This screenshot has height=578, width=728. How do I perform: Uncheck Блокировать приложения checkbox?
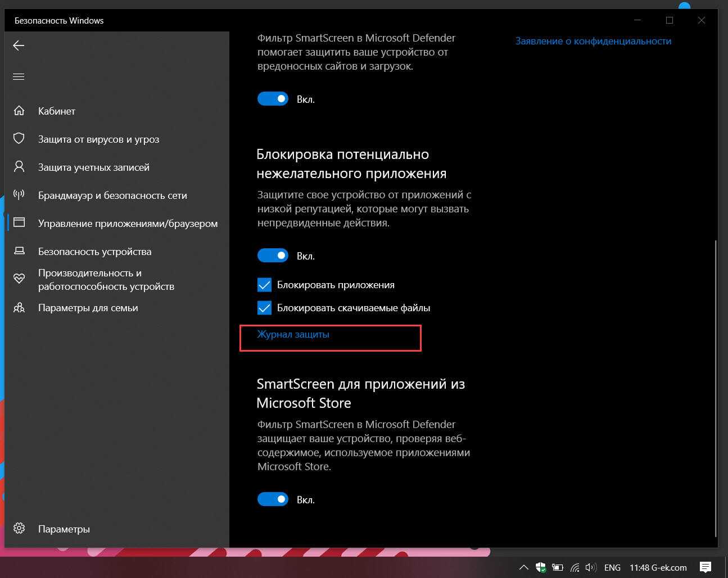(x=264, y=285)
